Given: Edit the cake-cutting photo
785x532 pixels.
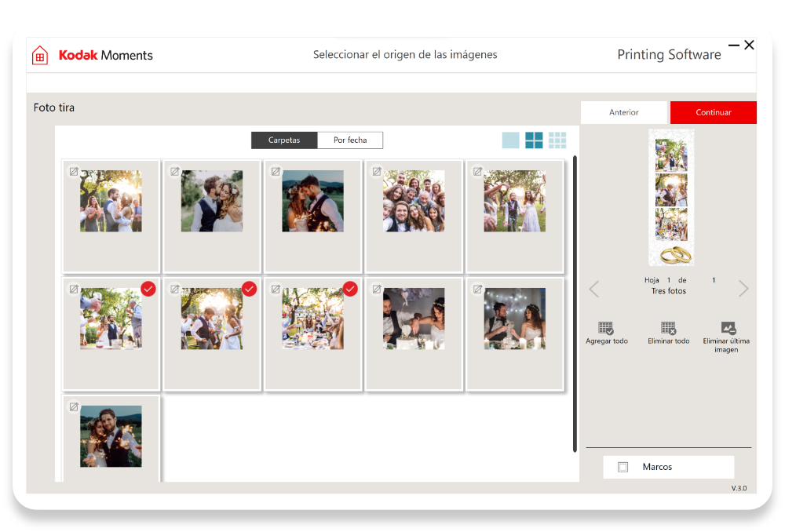Looking at the screenshot, I should (x=377, y=290).
